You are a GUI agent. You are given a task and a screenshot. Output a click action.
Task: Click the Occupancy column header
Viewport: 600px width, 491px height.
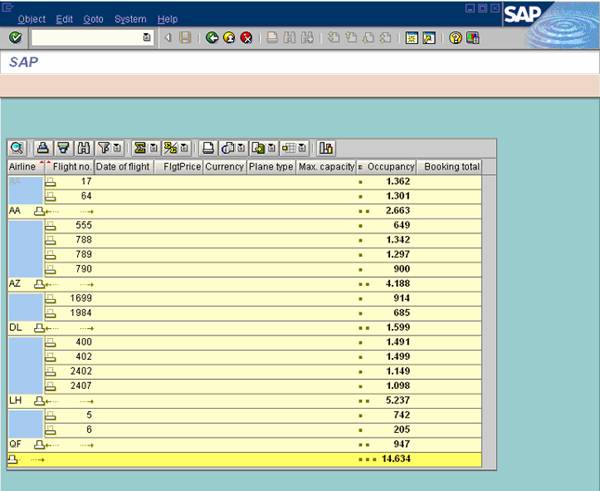390,166
